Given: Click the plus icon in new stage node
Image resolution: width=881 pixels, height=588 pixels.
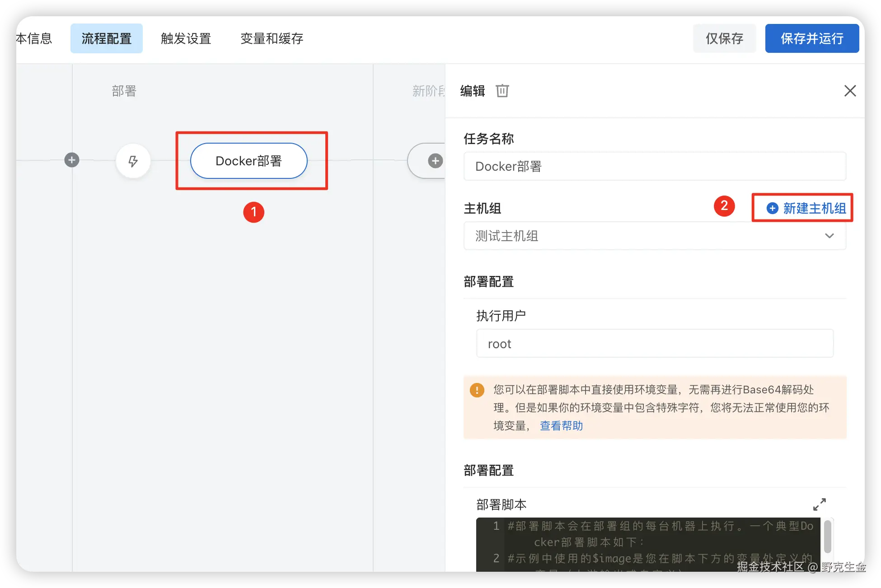Looking at the screenshot, I should (x=435, y=161).
